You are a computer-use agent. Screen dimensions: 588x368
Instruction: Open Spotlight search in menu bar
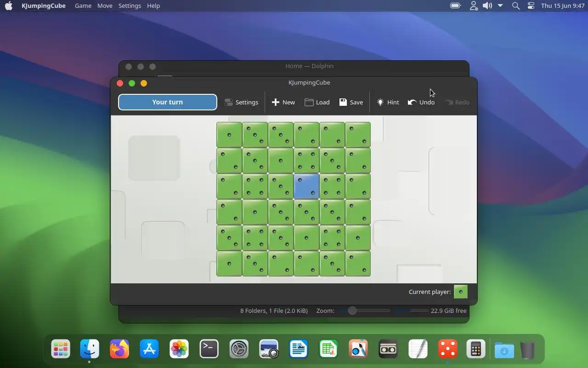[x=516, y=6]
